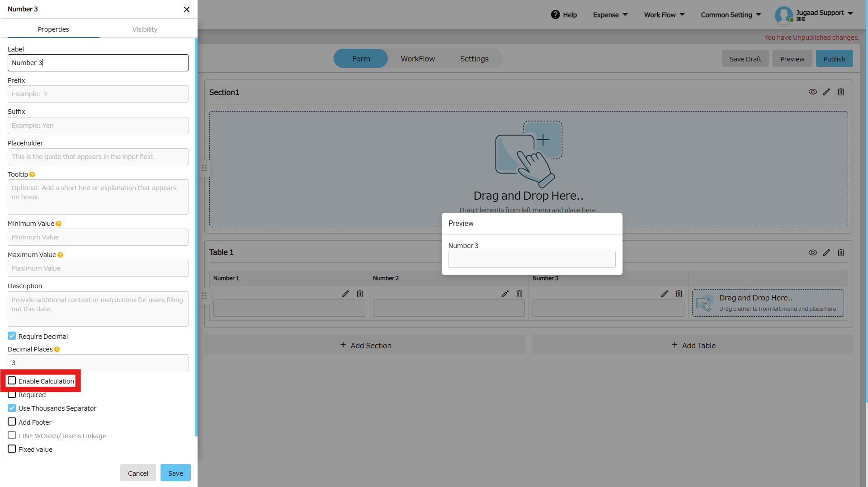
Task: Toggle visibility eye of Section1
Action: click(x=812, y=92)
